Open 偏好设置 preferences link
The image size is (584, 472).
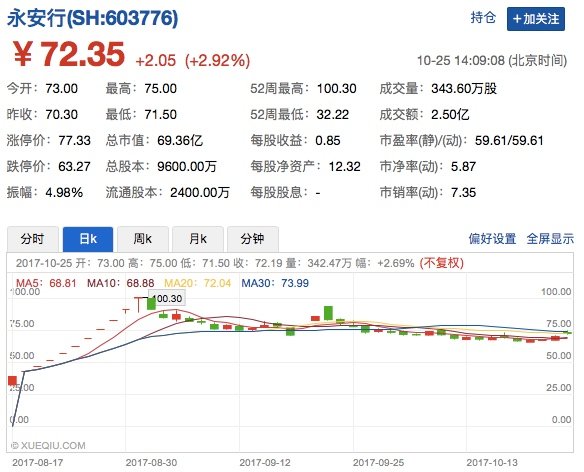point(492,239)
